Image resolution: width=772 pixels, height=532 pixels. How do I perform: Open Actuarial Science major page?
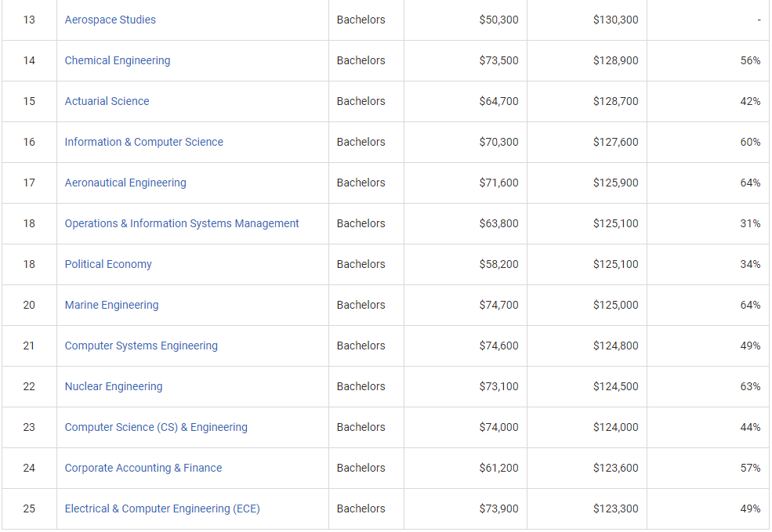pos(107,101)
